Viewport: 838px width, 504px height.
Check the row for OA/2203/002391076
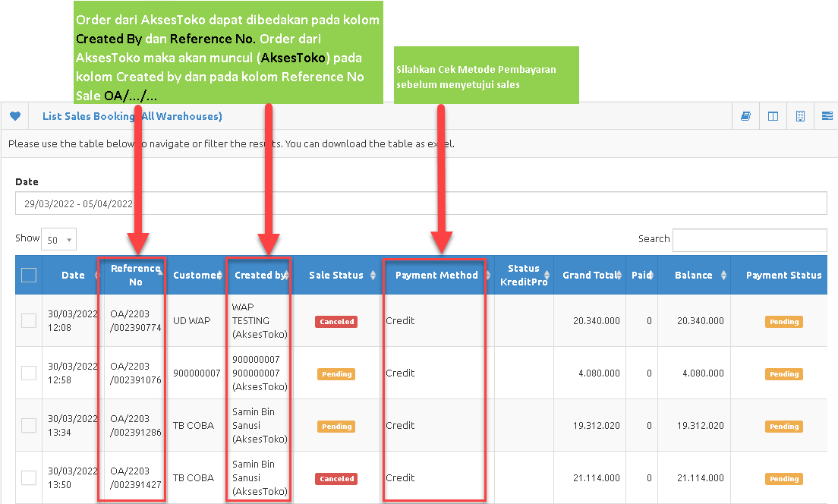point(29,373)
